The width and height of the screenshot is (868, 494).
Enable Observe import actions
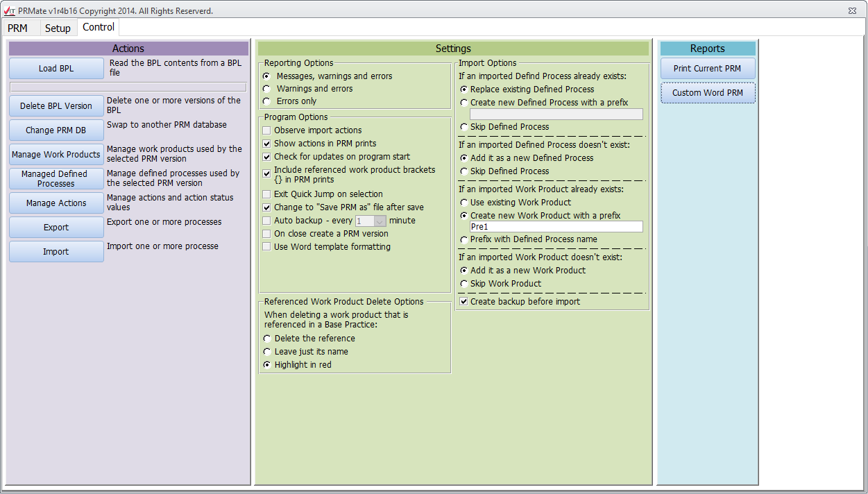coord(267,130)
